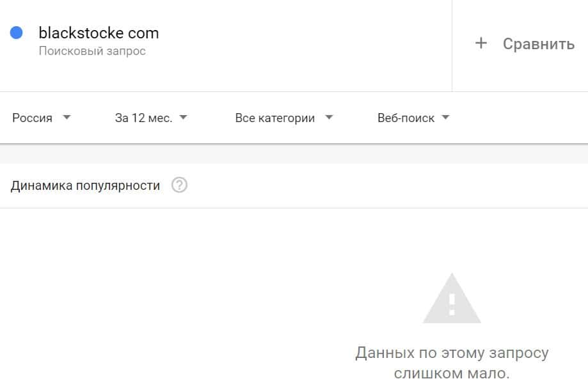This screenshot has width=588, height=388.
Task: Click the Данных по этому запросу message
Action: (x=452, y=353)
